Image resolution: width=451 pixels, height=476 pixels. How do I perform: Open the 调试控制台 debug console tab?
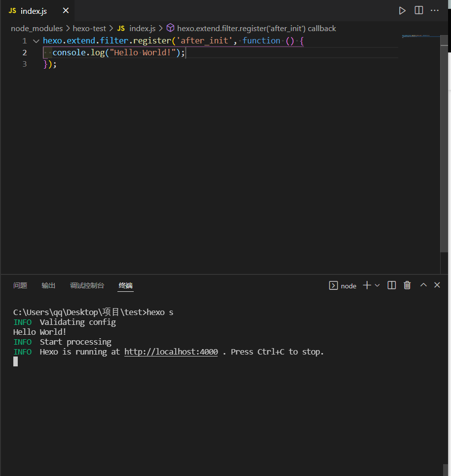pos(87,285)
